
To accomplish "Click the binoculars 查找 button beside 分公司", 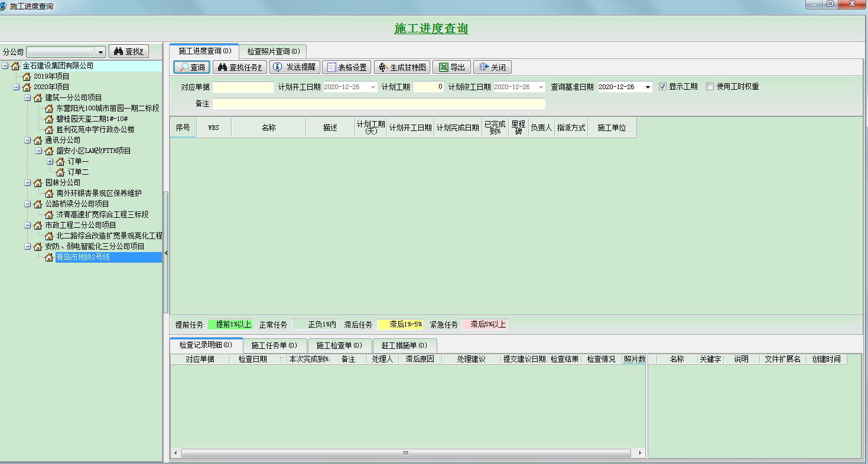I will [x=129, y=52].
